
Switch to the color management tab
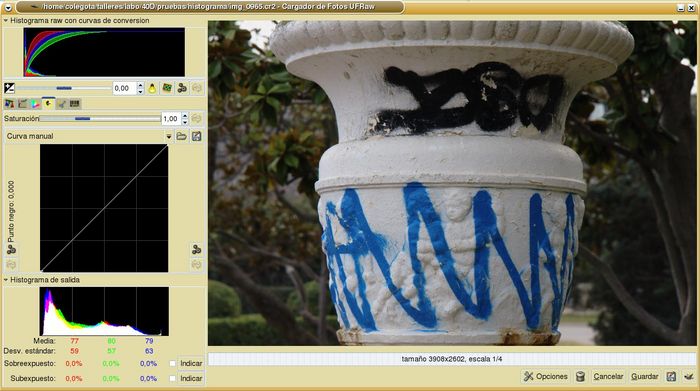(x=35, y=104)
